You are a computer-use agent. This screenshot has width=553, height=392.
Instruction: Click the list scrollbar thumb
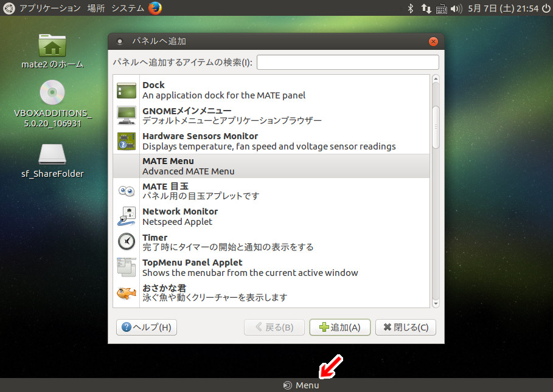point(436,127)
